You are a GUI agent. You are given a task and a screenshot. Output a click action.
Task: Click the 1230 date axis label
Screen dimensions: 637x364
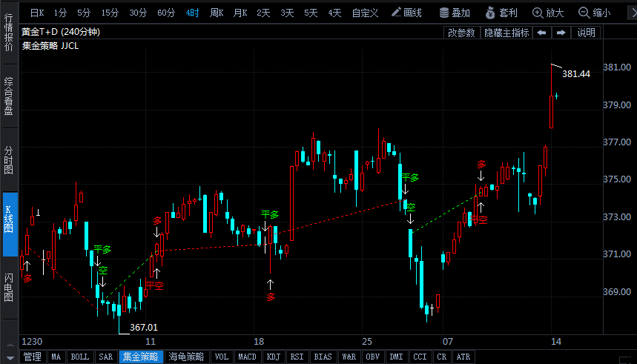click(32, 341)
